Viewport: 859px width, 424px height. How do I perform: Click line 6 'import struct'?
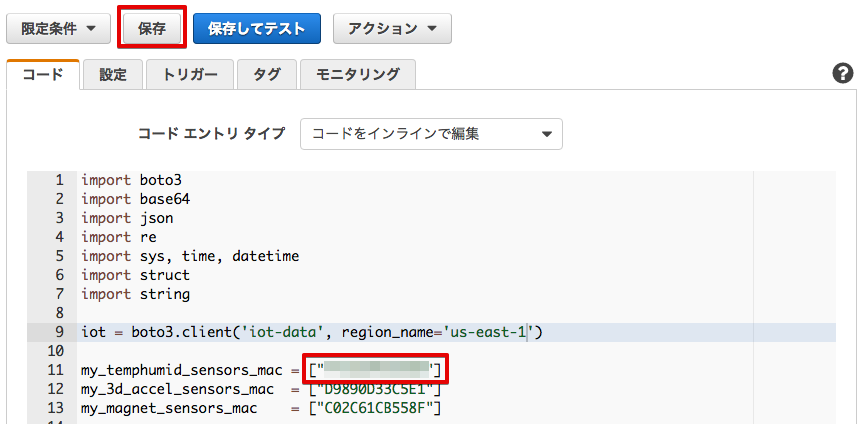click(x=135, y=275)
